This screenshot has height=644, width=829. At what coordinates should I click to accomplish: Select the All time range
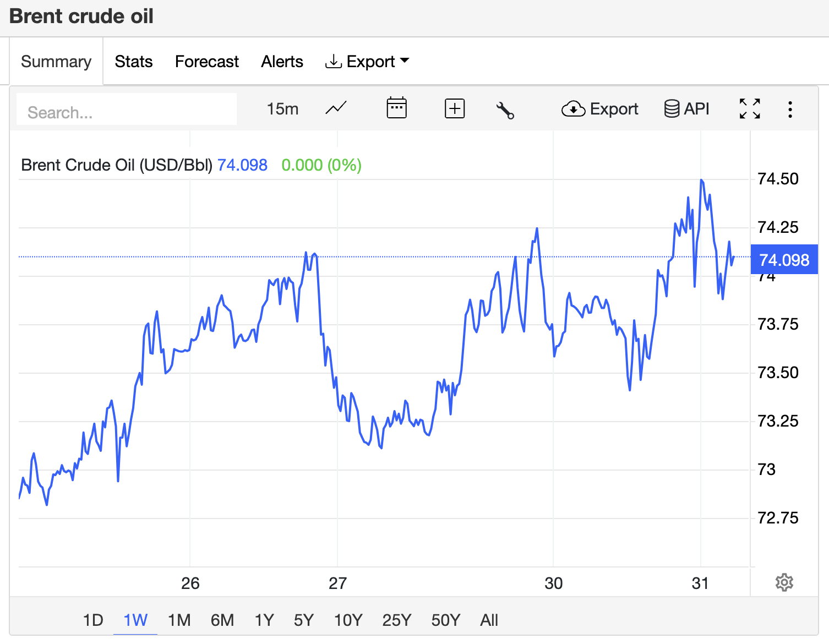489,620
